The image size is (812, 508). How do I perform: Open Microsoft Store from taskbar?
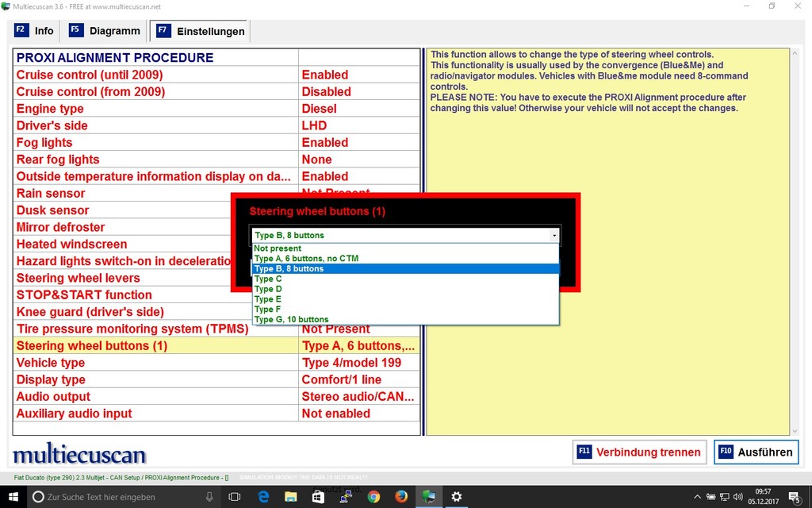pyautogui.click(x=319, y=497)
